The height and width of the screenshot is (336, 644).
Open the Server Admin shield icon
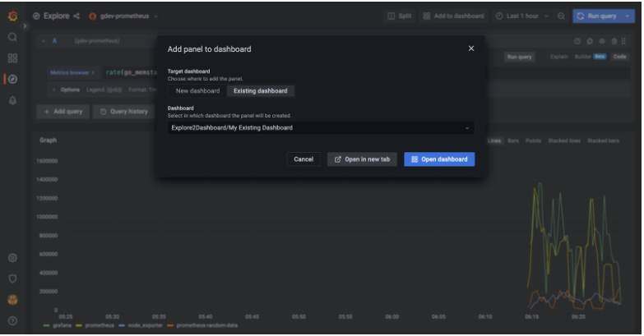[x=12, y=278]
